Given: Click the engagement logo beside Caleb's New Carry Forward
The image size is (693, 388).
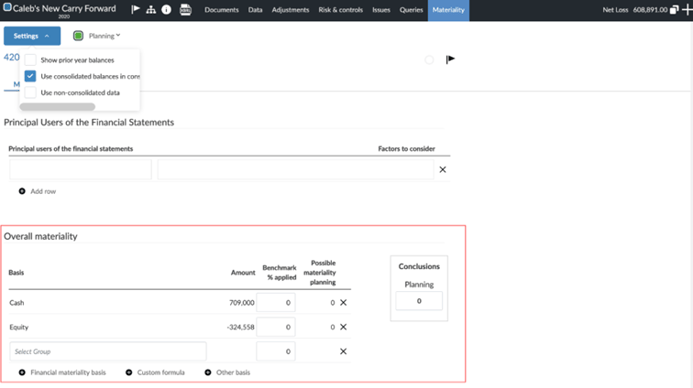Looking at the screenshot, I should pos(8,7).
